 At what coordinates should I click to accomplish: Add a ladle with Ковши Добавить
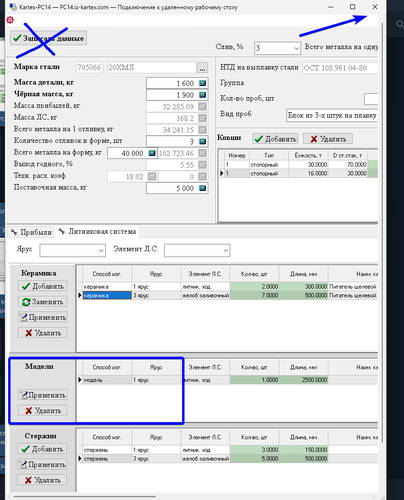[x=275, y=139]
